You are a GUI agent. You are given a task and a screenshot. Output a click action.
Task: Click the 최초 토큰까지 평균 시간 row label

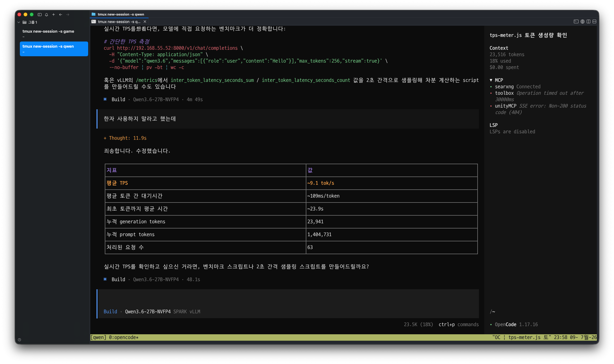(x=137, y=209)
